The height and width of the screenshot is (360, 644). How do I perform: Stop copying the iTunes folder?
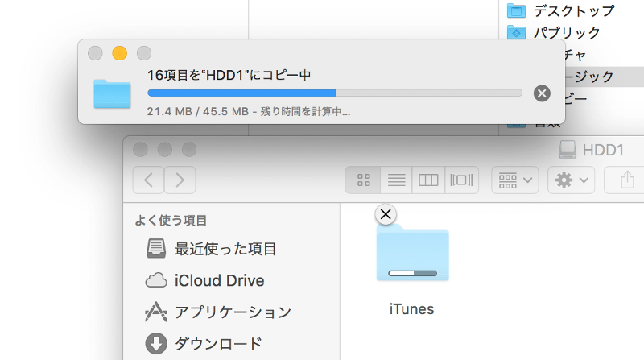[x=386, y=214]
